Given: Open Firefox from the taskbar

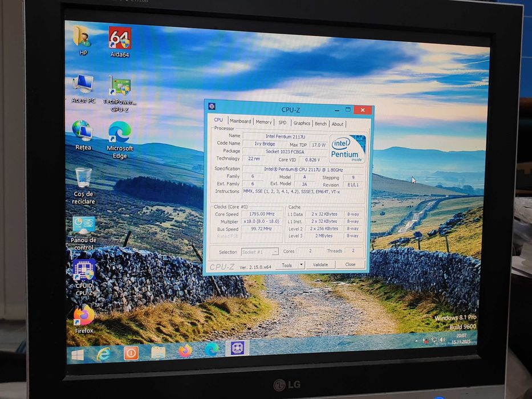Looking at the screenshot, I should click(x=185, y=351).
